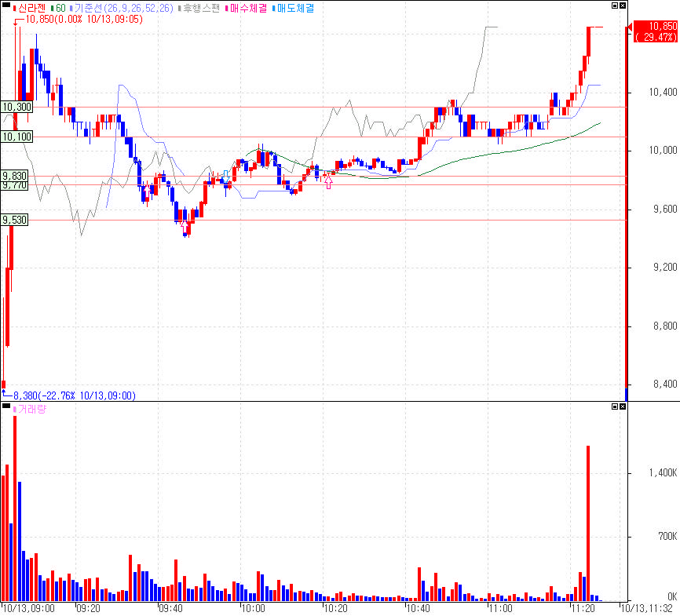Click the black menu icon beside 거래량
Screen dimensions: 680x616
pos(5,406)
